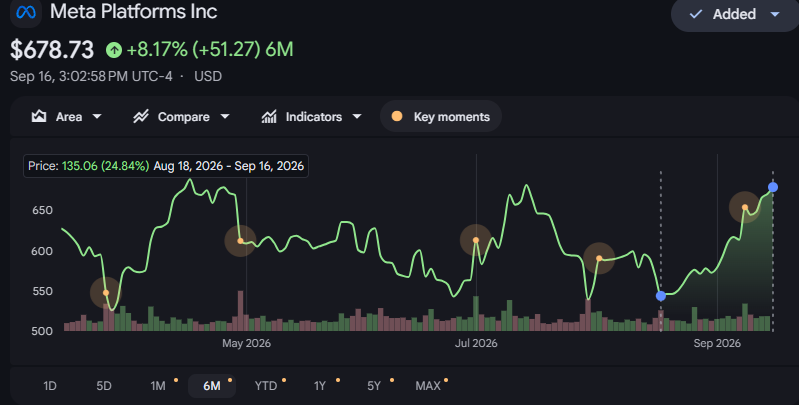Click the checkmark in the Added button
799x405 pixels.
tap(696, 14)
